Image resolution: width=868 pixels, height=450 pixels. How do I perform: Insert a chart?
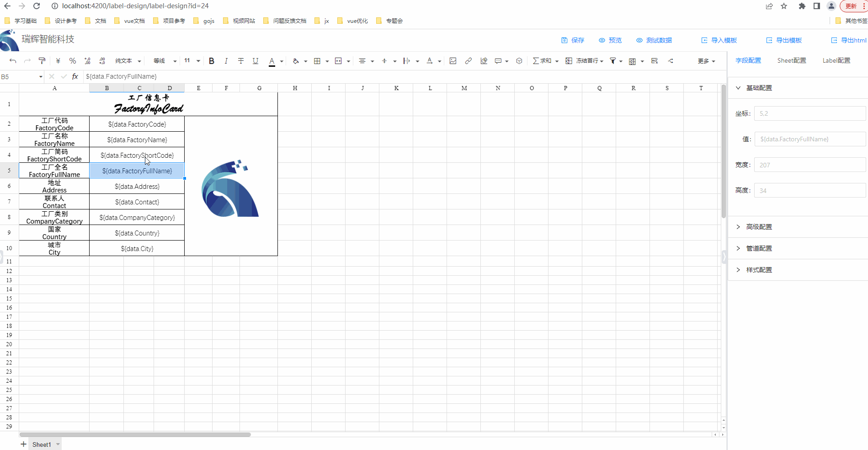[x=484, y=61]
